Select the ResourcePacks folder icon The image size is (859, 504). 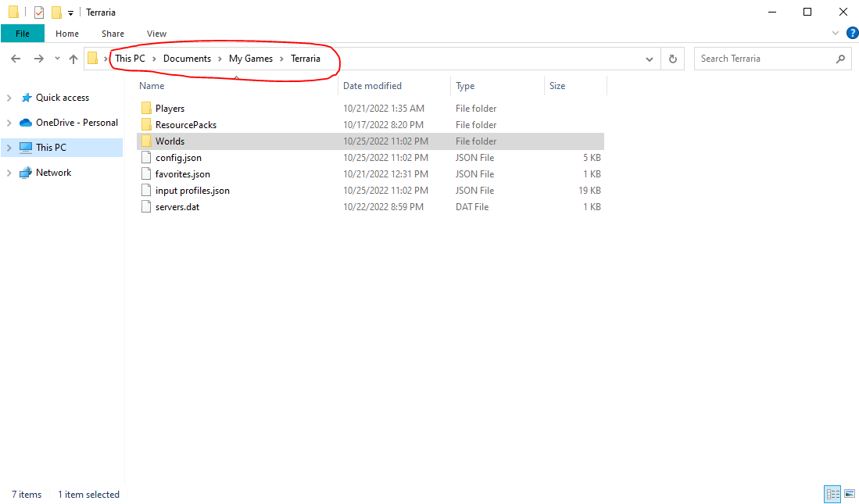click(x=145, y=124)
